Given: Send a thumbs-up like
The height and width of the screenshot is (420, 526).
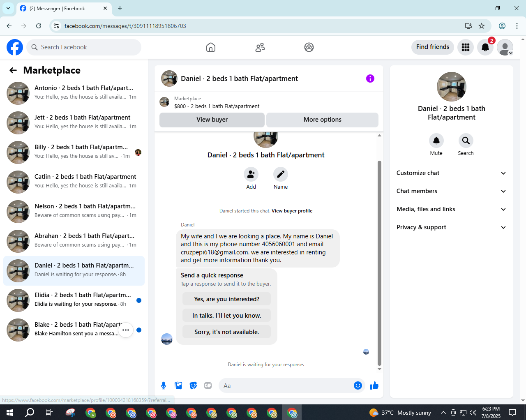Looking at the screenshot, I should point(374,385).
